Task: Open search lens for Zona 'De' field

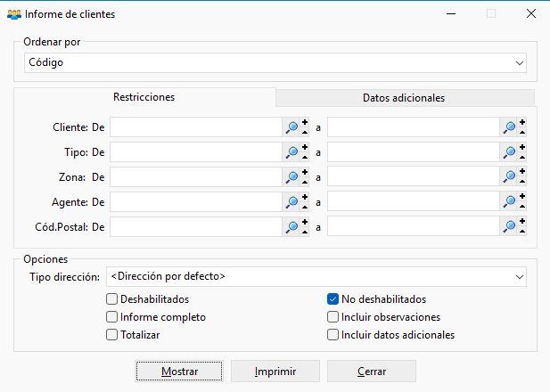Action: [x=291, y=177]
